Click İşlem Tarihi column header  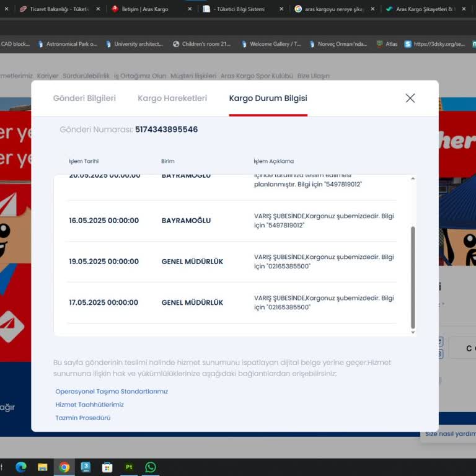pos(84,161)
